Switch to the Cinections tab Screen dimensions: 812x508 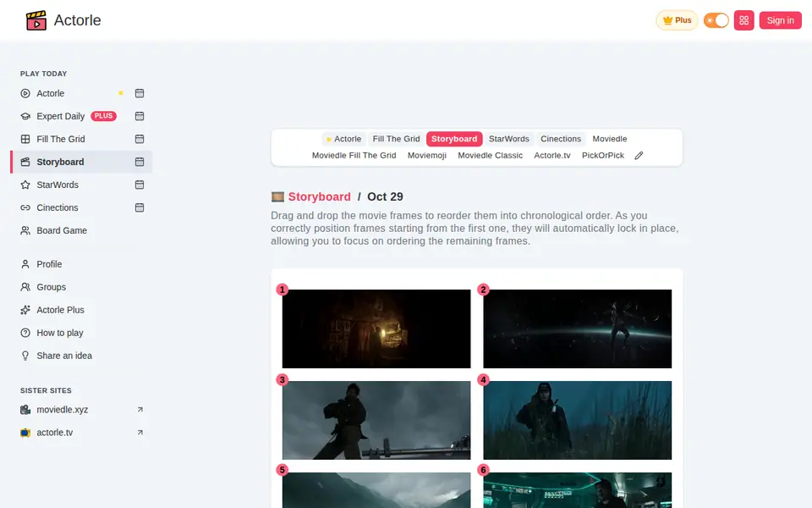561,139
